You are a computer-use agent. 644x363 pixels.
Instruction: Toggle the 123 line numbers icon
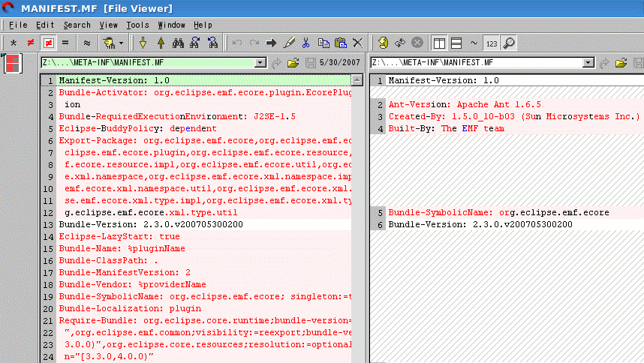[x=492, y=43]
